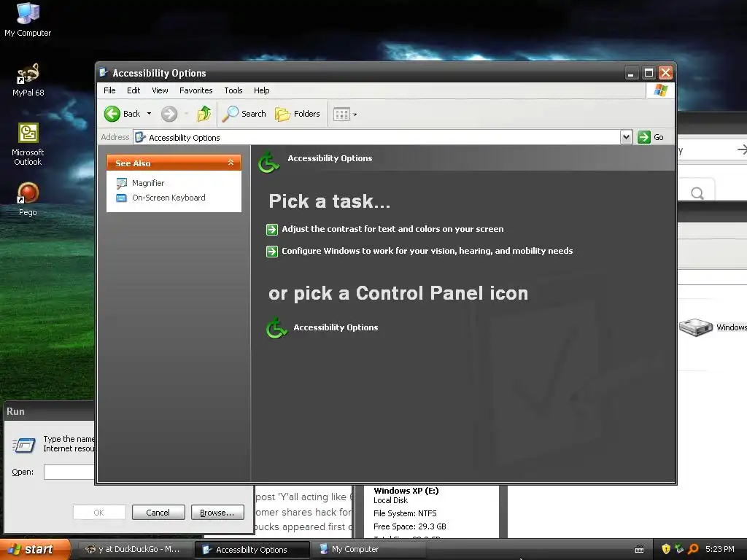
Task: Open the Edit menu
Action: point(133,90)
